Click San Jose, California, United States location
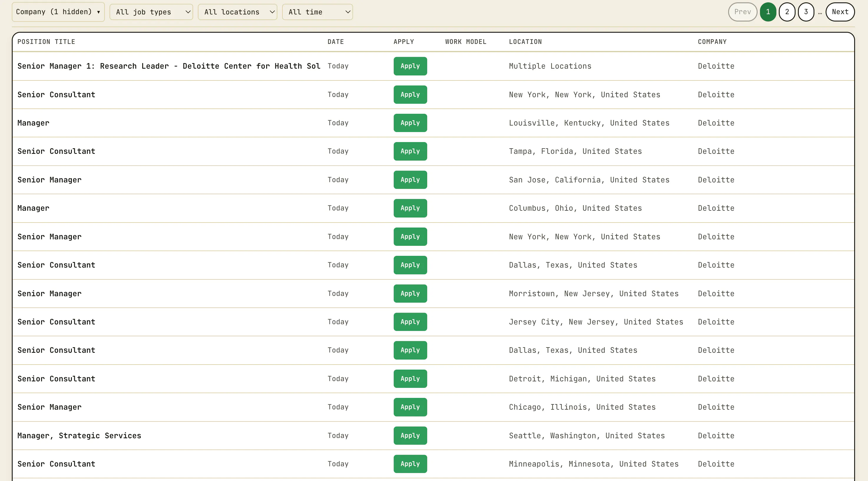Screen dimensions: 868x481 click(x=589, y=180)
